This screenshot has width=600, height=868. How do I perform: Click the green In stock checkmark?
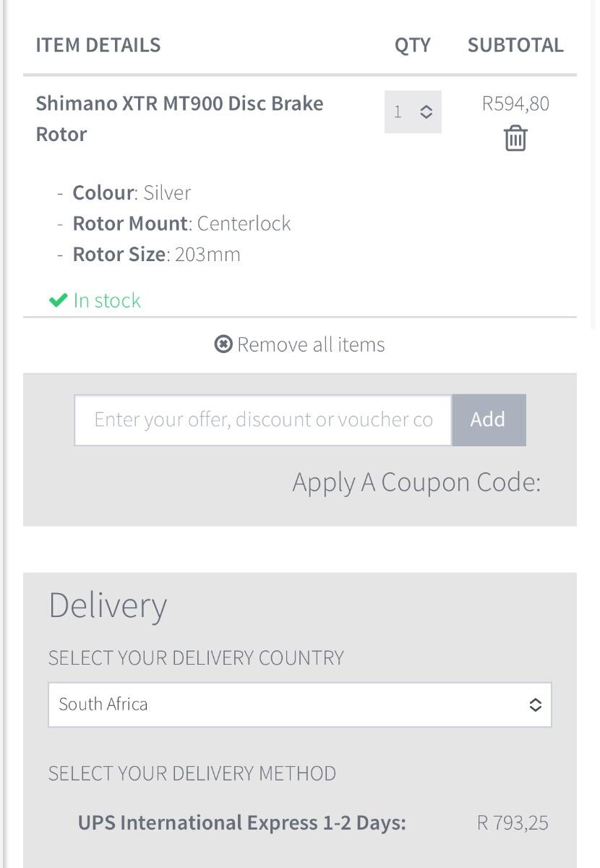click(58, 300)
